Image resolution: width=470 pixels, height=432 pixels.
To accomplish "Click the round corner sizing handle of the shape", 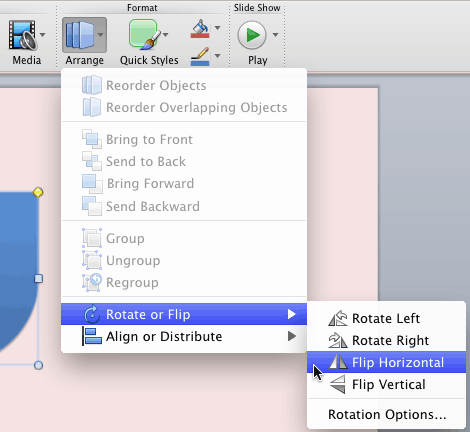I will (38, 365).
